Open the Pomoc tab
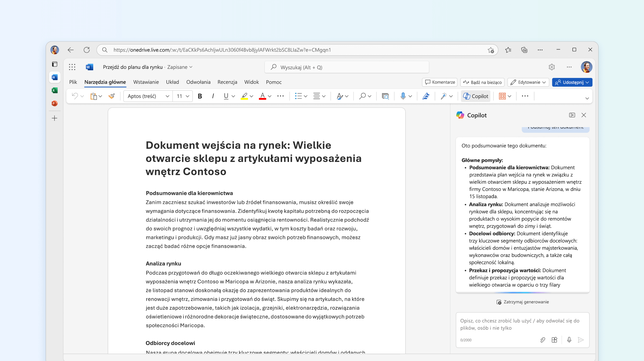The width and height of the screenshot is (644, 361). (274, 82)
